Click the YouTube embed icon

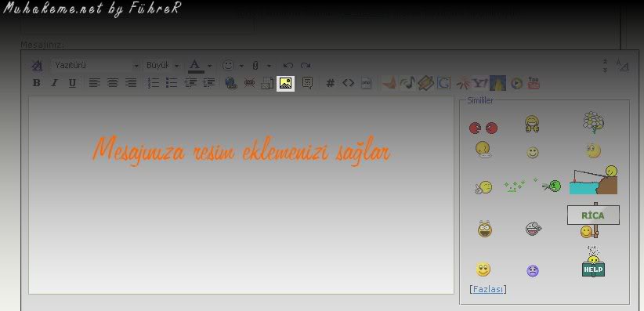pos(534,83)
